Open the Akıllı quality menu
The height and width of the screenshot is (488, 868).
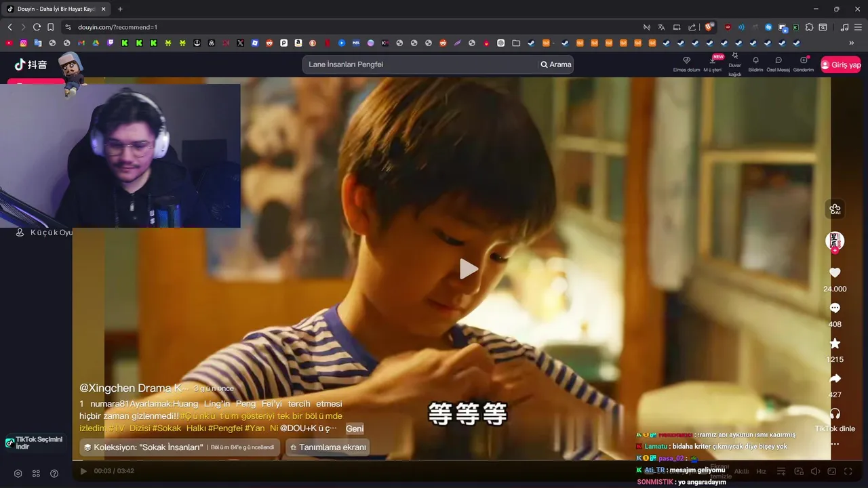pos(741,471)
